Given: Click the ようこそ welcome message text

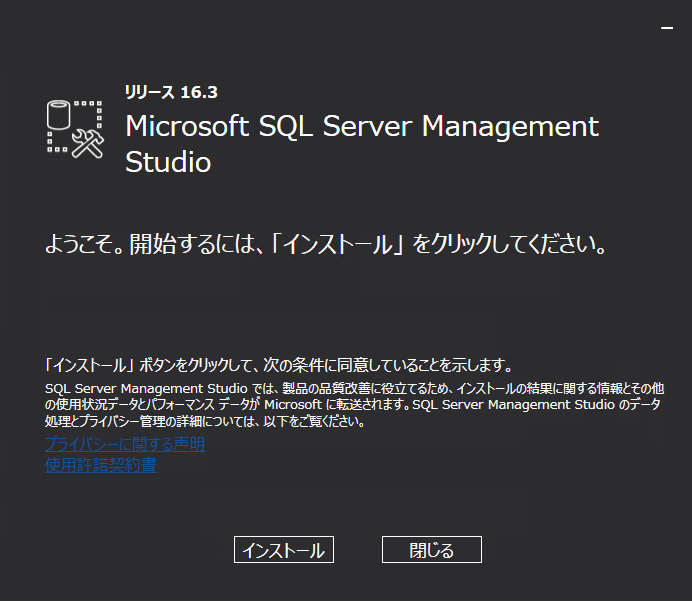Looking at the screenshot, I should click(326, 245).
